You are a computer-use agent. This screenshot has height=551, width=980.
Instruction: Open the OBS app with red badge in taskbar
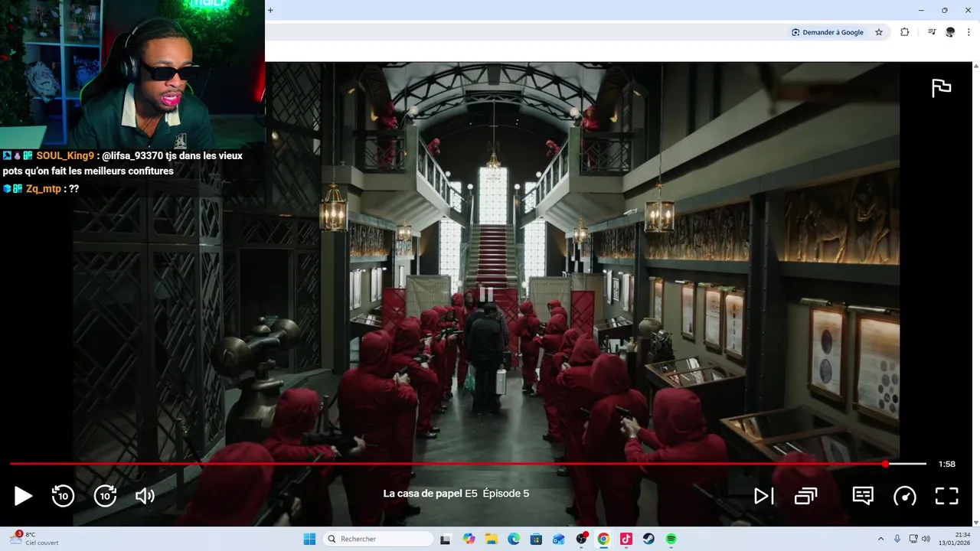click(x=581, y=539)
